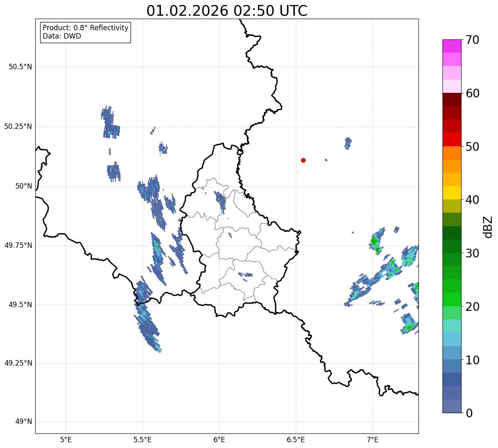Screen dimensions: 498x448
Task: Click the 6.5°E longitude label
Action: click(296, 440)
